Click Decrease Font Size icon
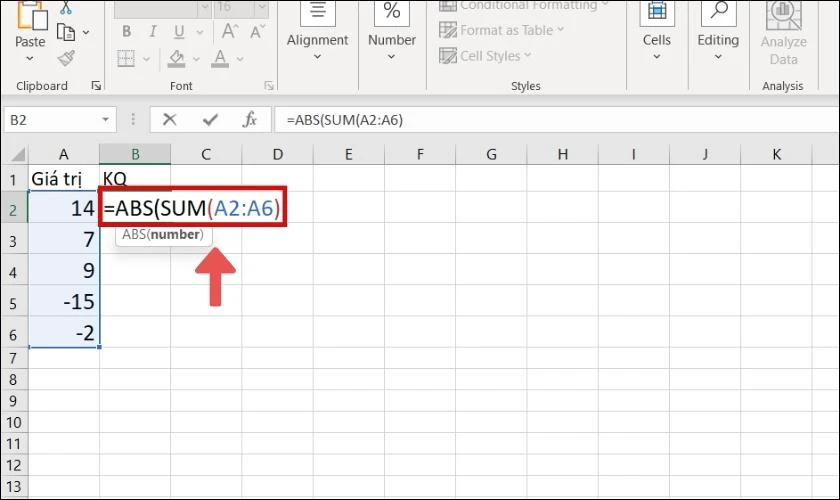The width and height of the screenshot is (840, 500). [x=258, y=32]
